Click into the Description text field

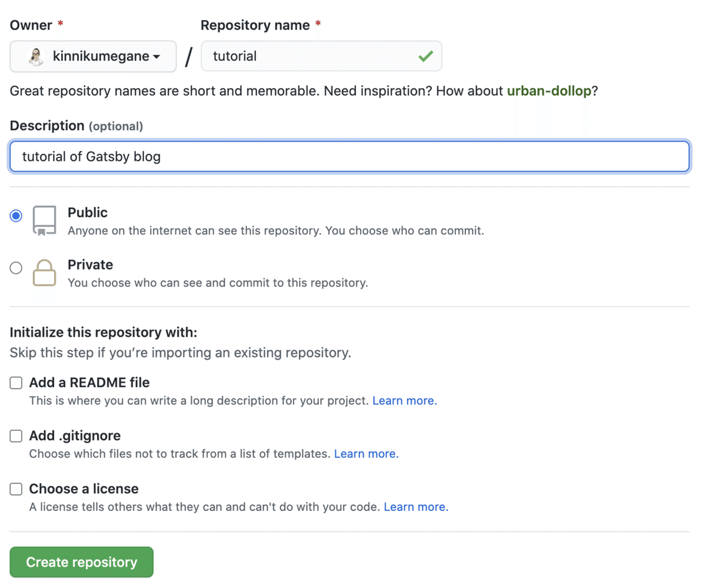point(349,157)
